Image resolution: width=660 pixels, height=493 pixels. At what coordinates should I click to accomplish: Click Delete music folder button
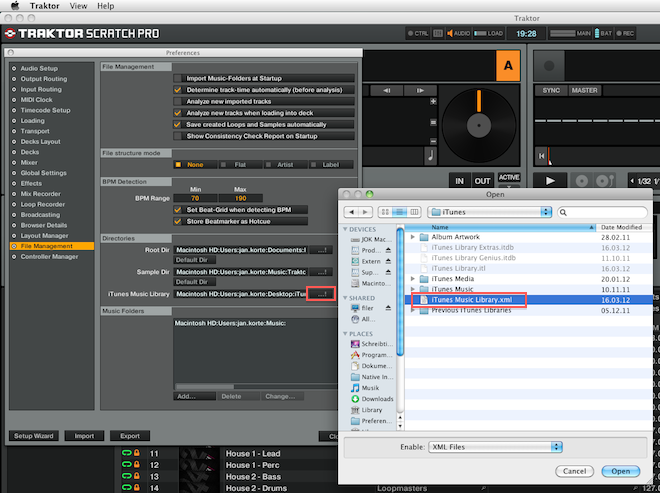239,396
